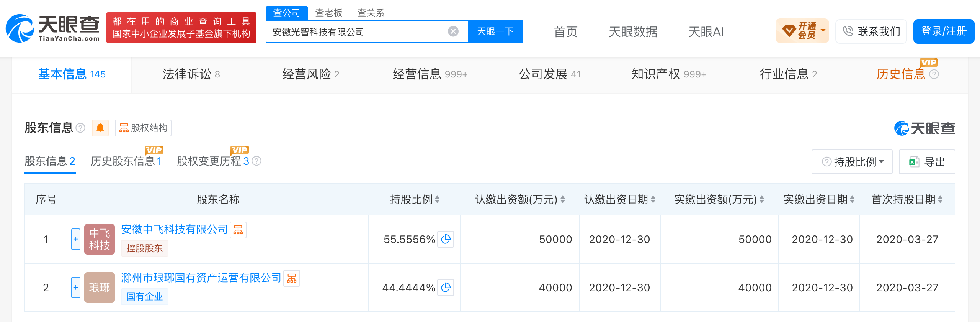Select 股东信息 2 sub-tab

tap(50, 161)
